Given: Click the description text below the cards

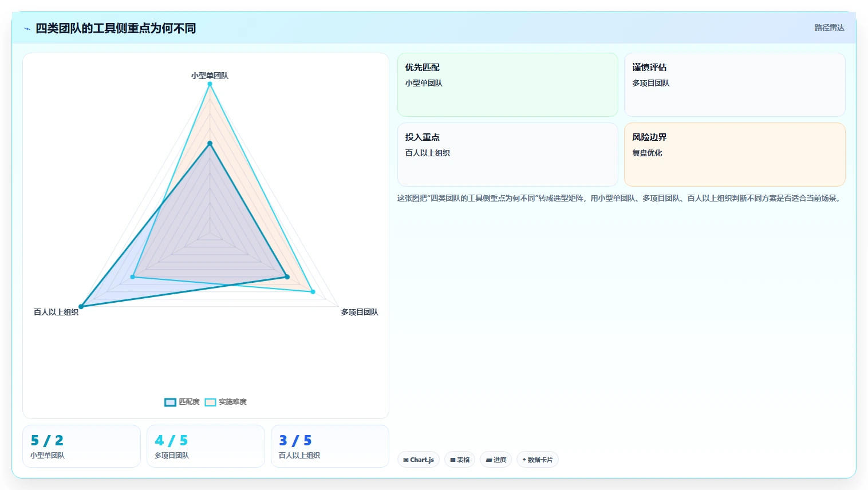Looking at the screenshot, I should [x=620, y=198].
